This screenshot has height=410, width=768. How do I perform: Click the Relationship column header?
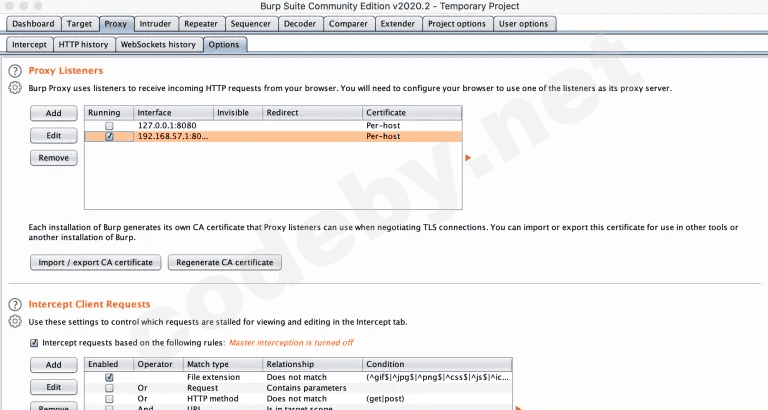(312, 364)
